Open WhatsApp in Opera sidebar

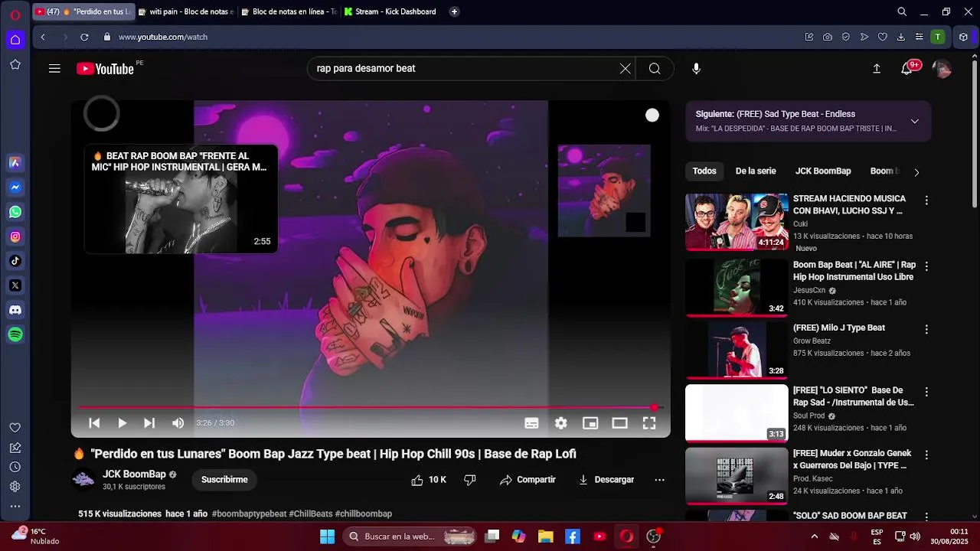(x=15, y=211)
